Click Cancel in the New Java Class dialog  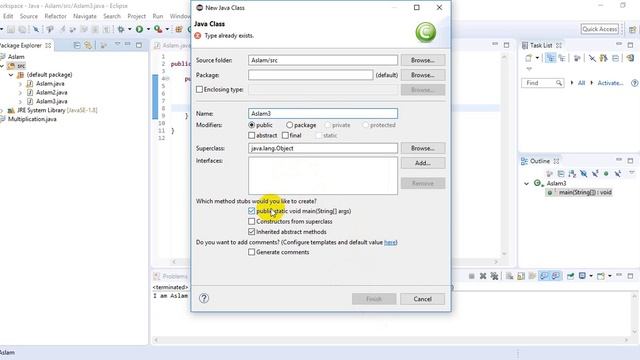click(422, 299)
